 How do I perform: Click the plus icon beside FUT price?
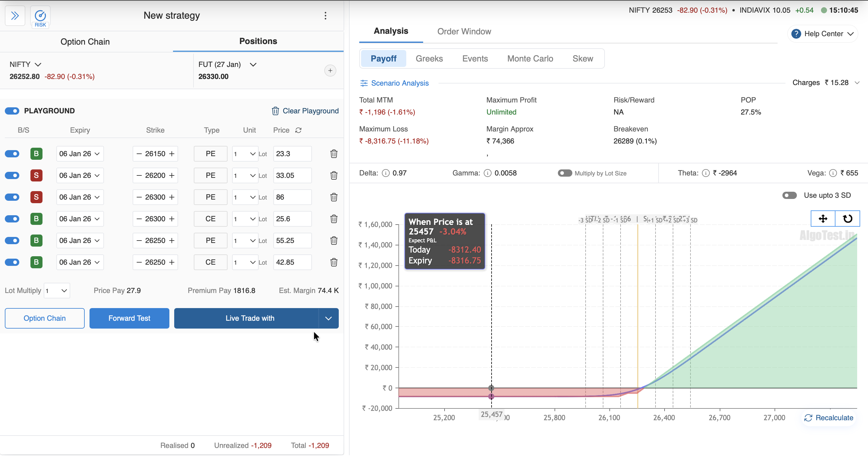point(330,71)
